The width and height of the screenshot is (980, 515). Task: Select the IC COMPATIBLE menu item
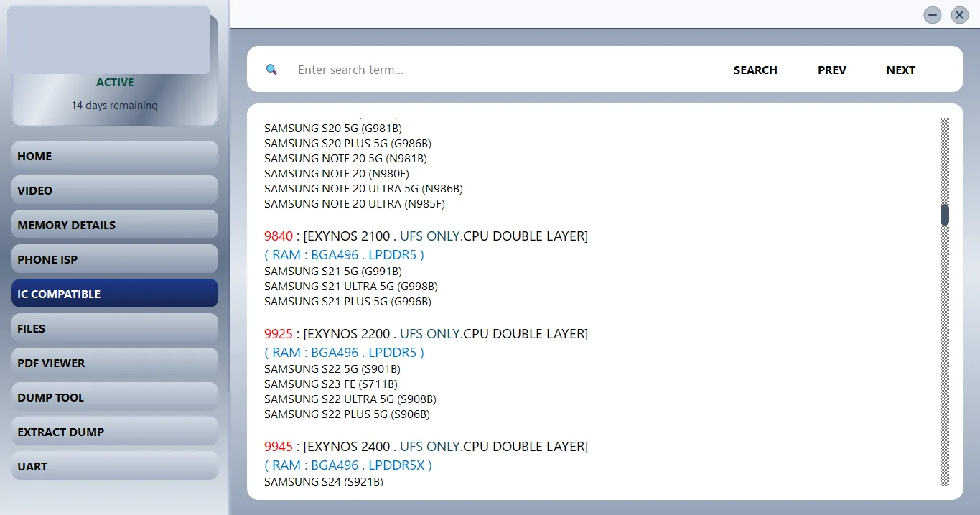coord(115,294)
